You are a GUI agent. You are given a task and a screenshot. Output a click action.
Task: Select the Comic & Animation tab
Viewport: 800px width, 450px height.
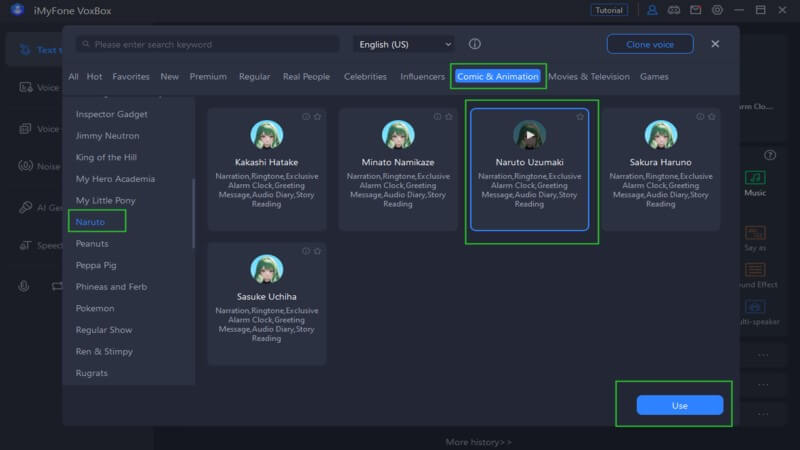coord(497,77)
